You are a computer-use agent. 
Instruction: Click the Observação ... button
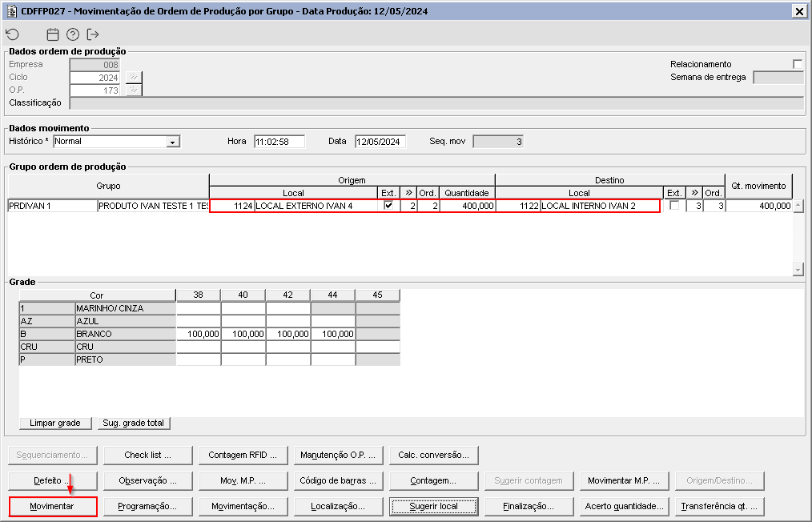coord(147,480)
